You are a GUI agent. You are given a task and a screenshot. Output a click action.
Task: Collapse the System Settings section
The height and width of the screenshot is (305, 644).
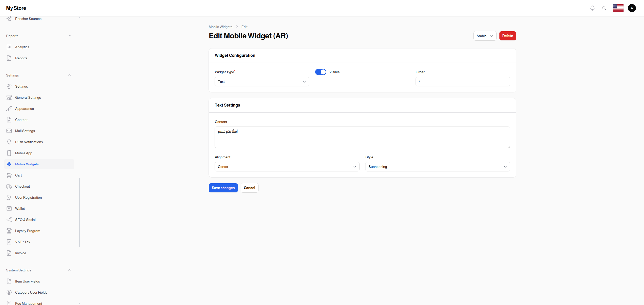pos(70,270)
